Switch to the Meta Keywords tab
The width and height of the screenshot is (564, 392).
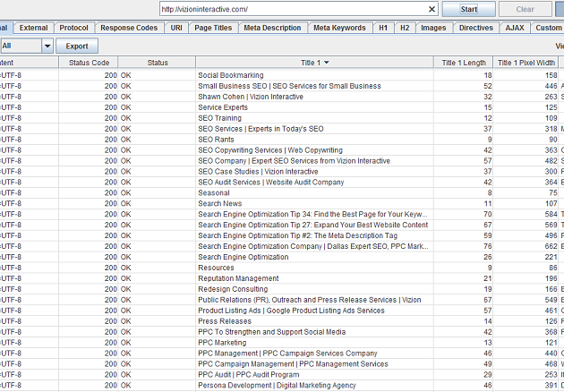point(339,28)
